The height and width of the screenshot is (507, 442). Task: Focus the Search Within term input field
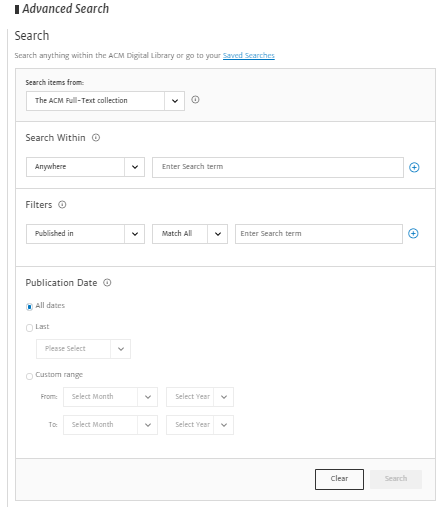pos(278,167)
